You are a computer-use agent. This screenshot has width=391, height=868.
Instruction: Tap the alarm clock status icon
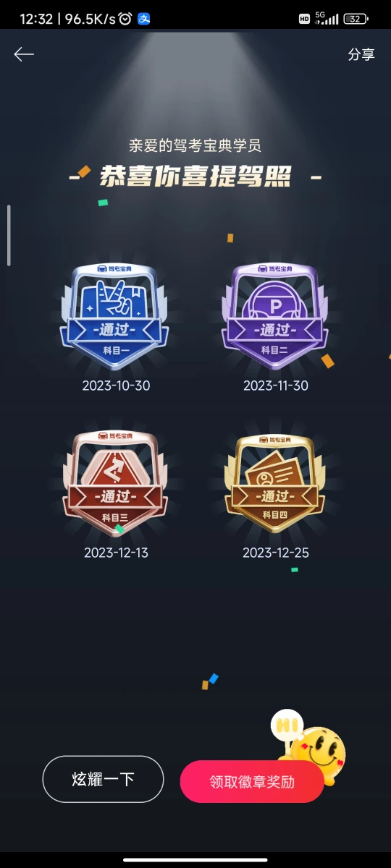point(125,19)
